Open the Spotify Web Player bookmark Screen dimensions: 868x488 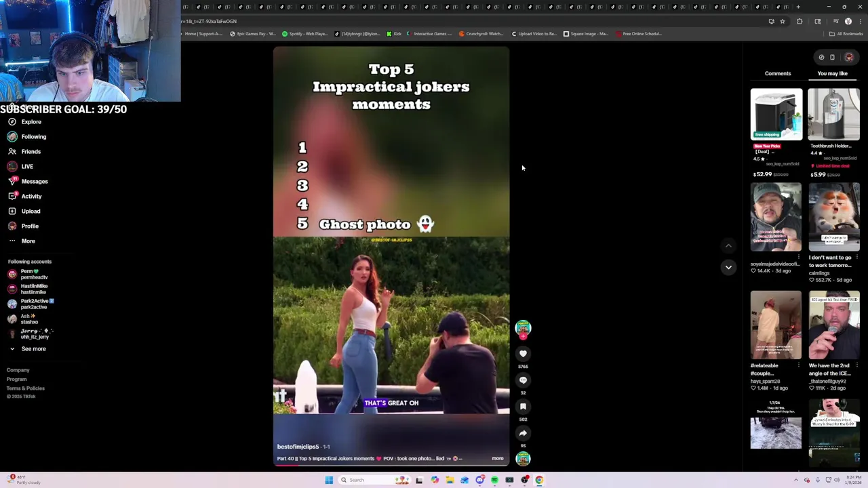pyautogui.click(x=304, y=34)
